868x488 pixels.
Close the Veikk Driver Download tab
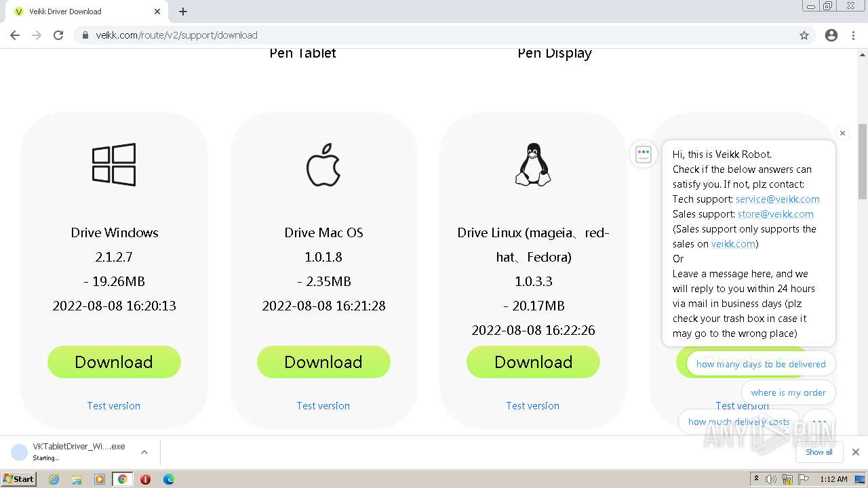pyautogui.click(x=157, y=12)
